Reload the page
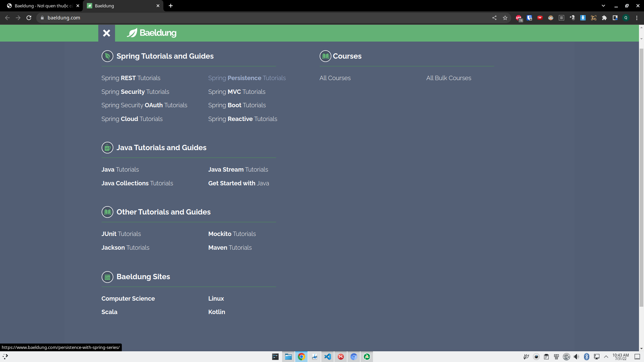 (29, 18)
